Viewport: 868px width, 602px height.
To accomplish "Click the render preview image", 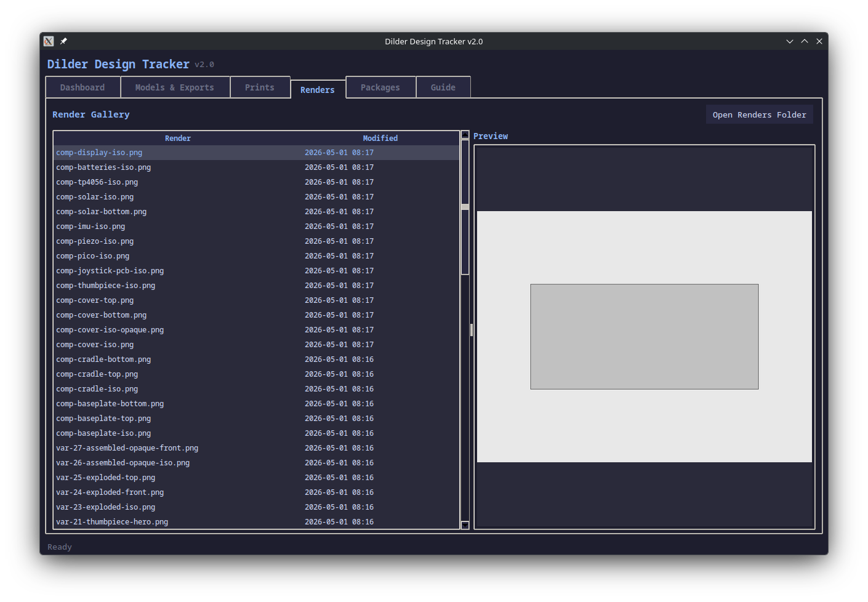I will point(645,337).
